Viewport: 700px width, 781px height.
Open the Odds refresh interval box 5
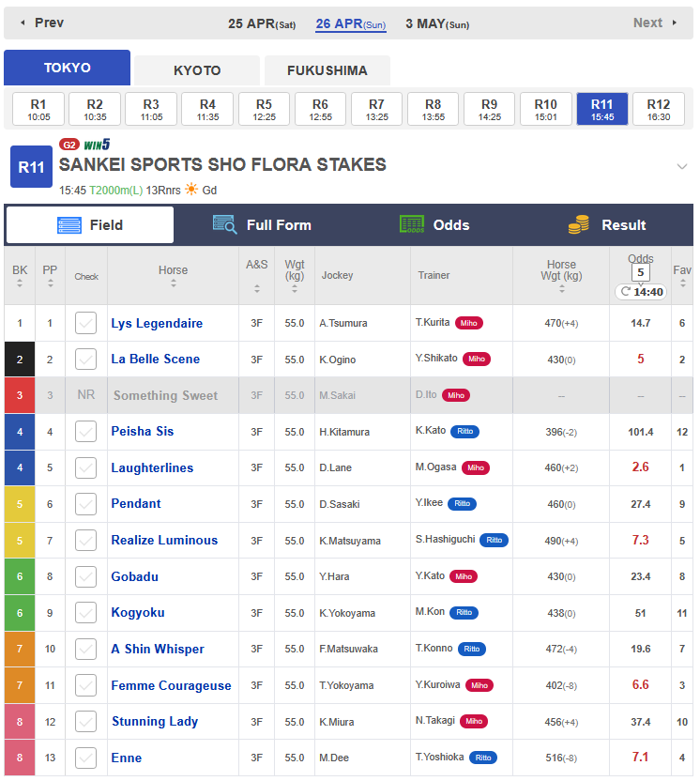coord(641,272)
